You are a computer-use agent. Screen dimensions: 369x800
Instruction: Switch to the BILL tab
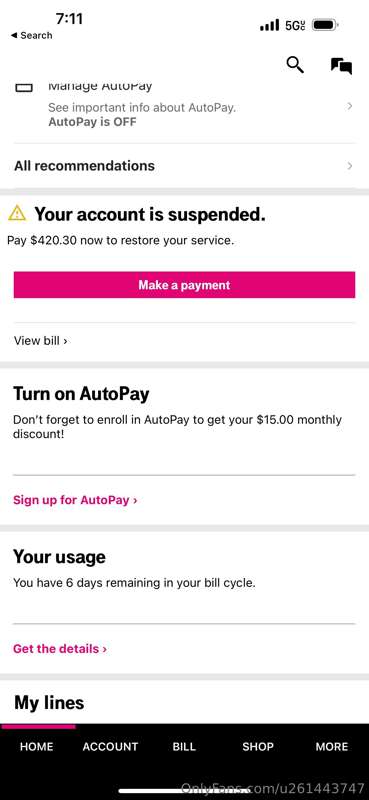(184, 746)
